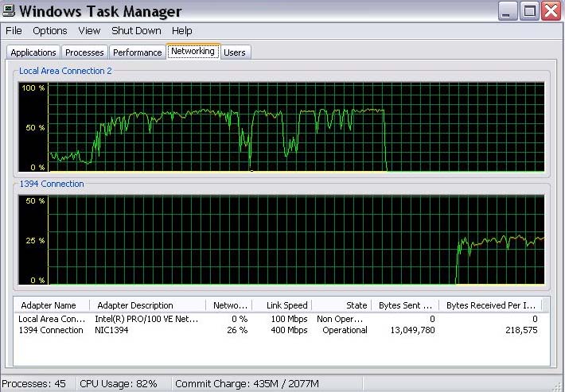The image size is (565, 392).
Task: Click the 1394 Connection utilization graph
Action: (282, 240)
